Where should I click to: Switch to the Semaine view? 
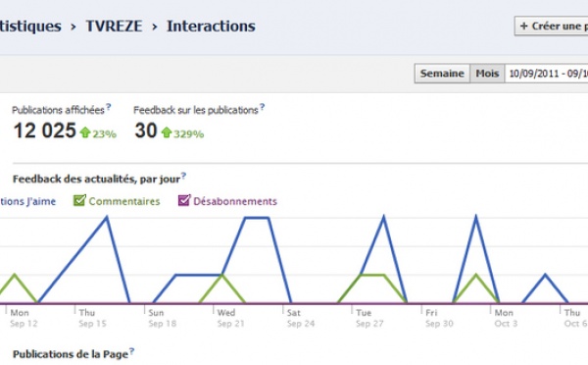pyautogui.click(x=442, y=74)
